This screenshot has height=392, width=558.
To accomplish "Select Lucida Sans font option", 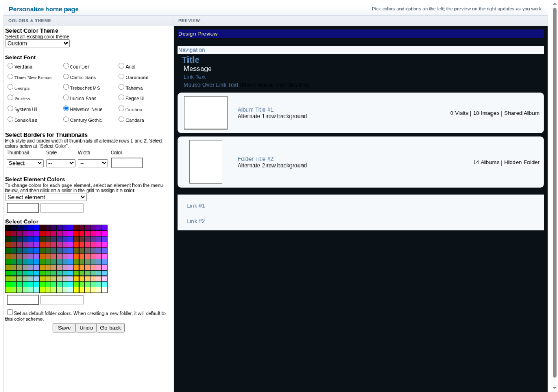I will [x=66, y=97].
